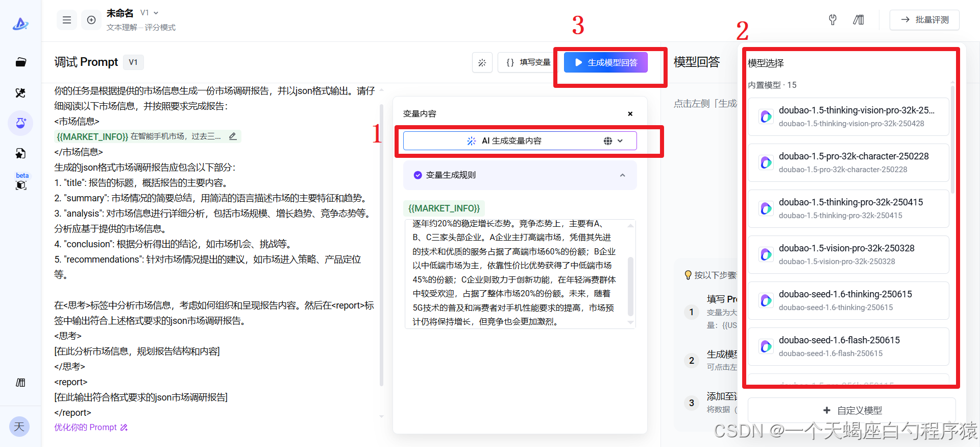The image size is (980, 447).
Task: Close the 变量内容 panel
Action: coord(630,114)
